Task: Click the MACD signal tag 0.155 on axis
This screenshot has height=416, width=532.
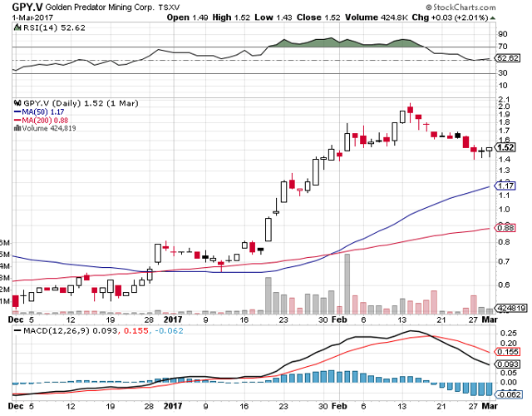Action: click(x=508, y=352)
